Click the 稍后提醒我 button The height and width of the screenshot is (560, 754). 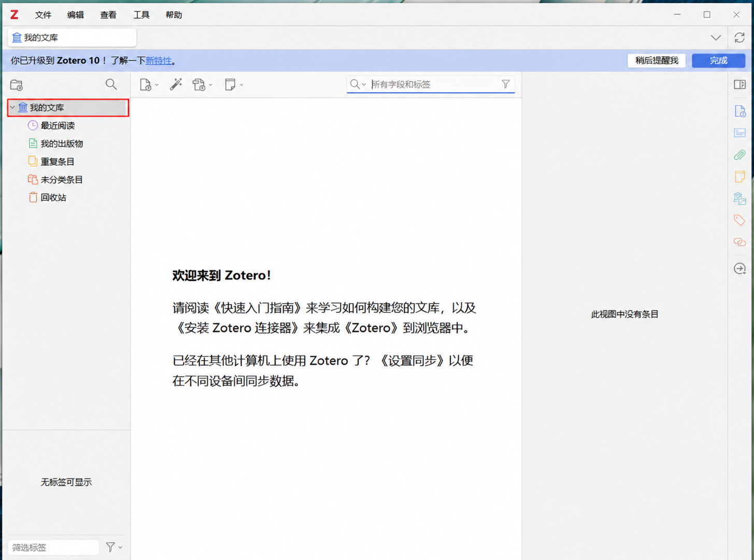click(x=657, y=61)
